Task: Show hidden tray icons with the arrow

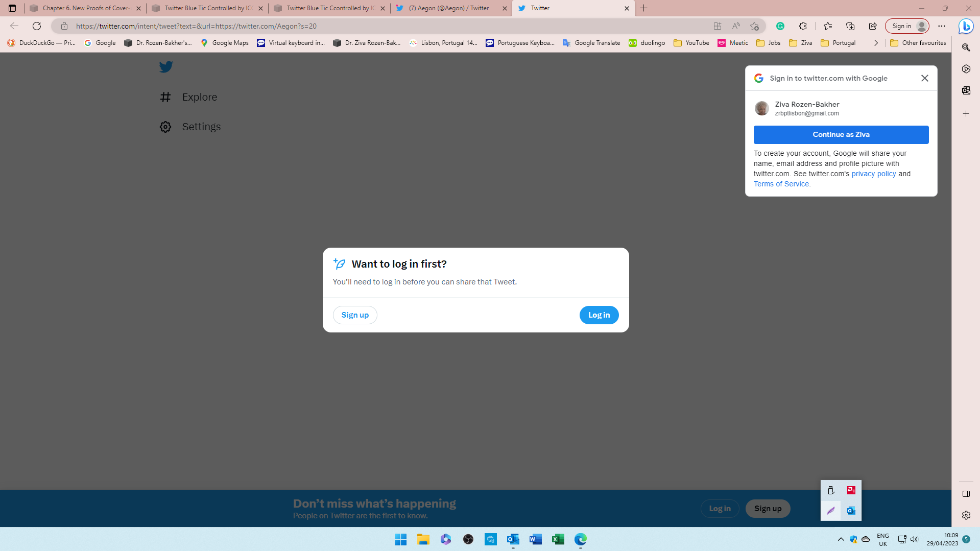Action: (841, 539)
